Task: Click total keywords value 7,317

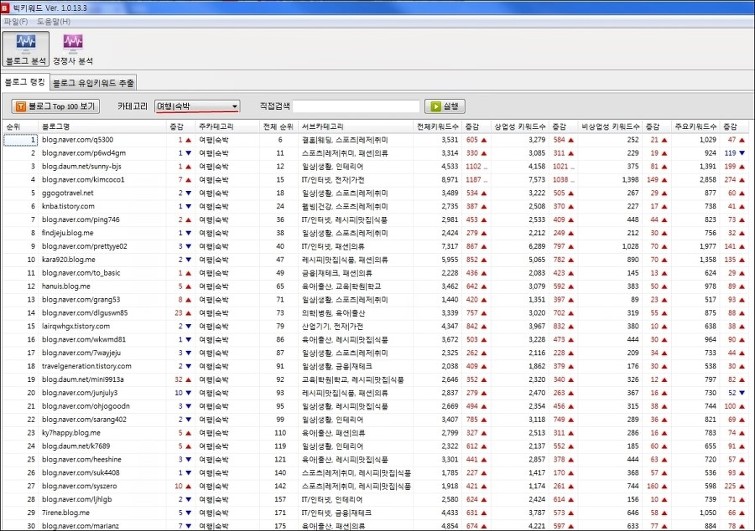Action: (x=450, y=246)
